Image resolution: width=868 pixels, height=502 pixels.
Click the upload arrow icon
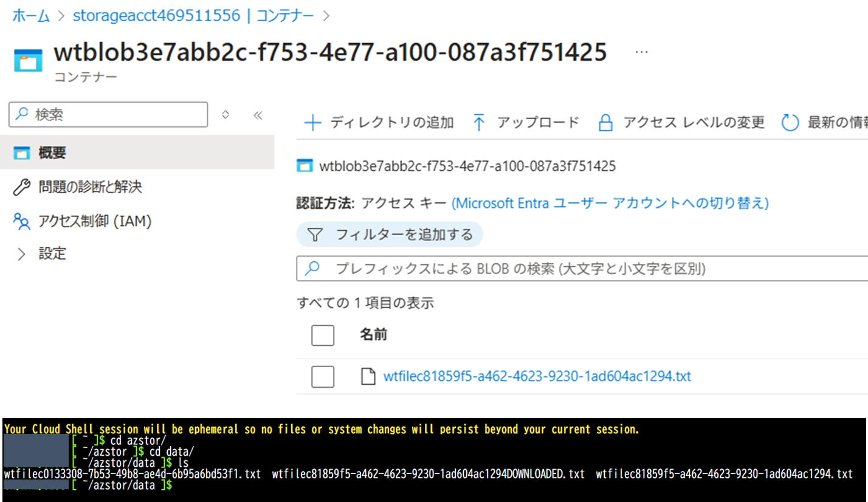click(x=479, y=123)
